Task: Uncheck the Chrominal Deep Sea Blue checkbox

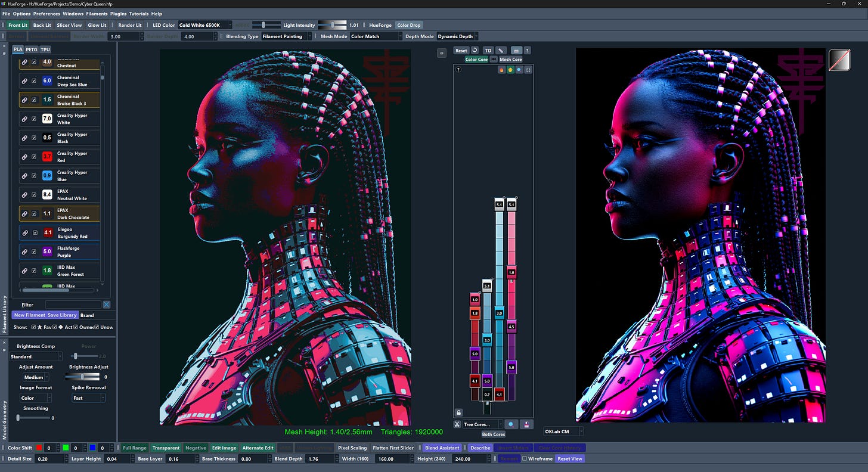Action: click(x=34, y=81)
